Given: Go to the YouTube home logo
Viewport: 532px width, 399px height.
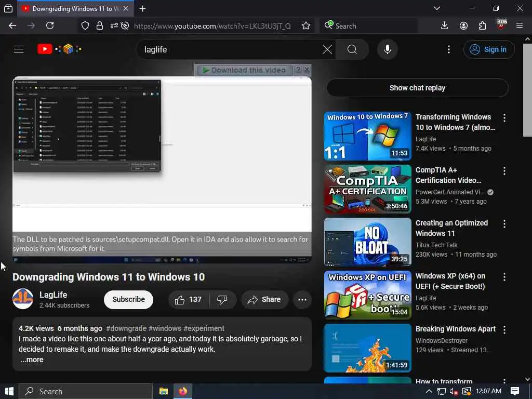Looking at the screenshot, I should [60, 49].
